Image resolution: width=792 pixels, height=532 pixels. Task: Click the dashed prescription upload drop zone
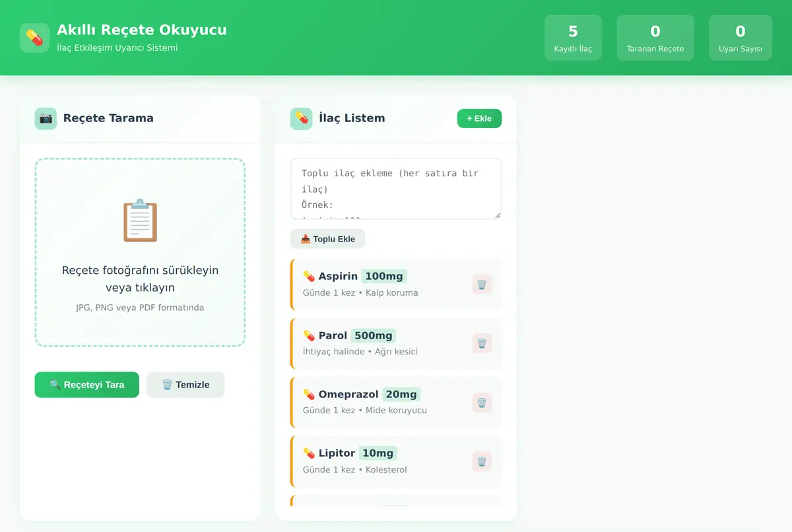(x=140, y=252)
